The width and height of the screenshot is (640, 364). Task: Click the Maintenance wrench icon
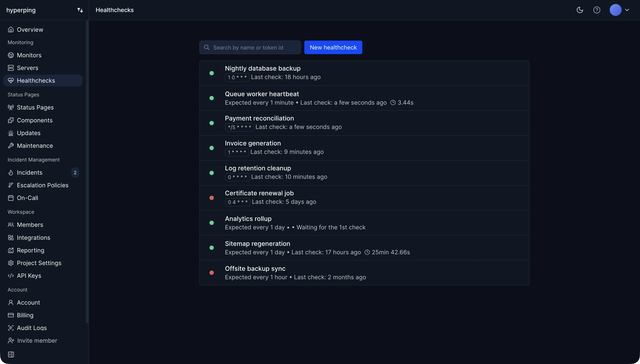click(11, 145)
